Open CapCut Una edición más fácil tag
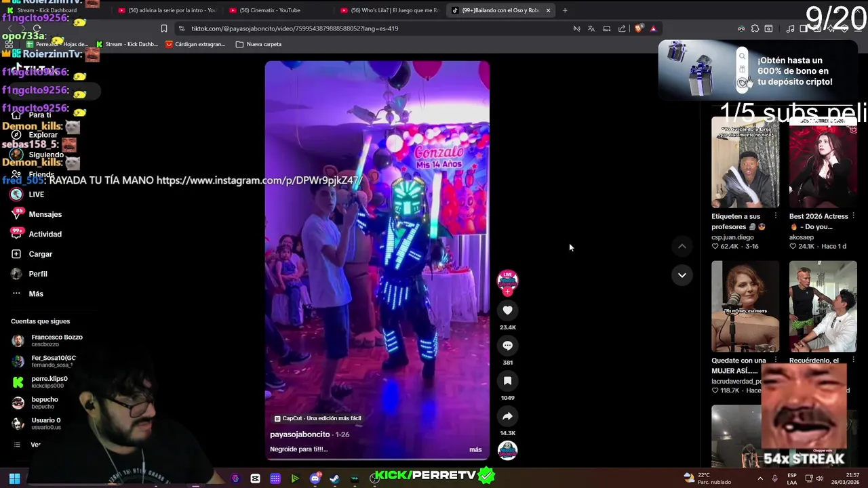This screenshot has width=868, height=488. (317, 418)
